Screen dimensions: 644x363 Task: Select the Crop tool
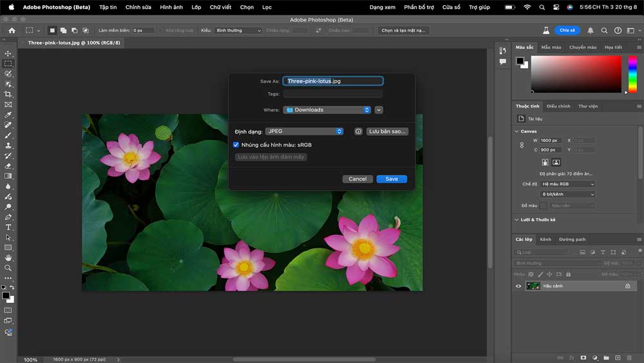8,94
